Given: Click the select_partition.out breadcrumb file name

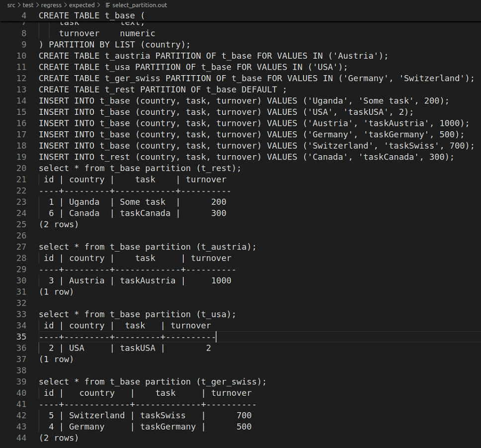Looking at the screenshot, I should [140, 5].
